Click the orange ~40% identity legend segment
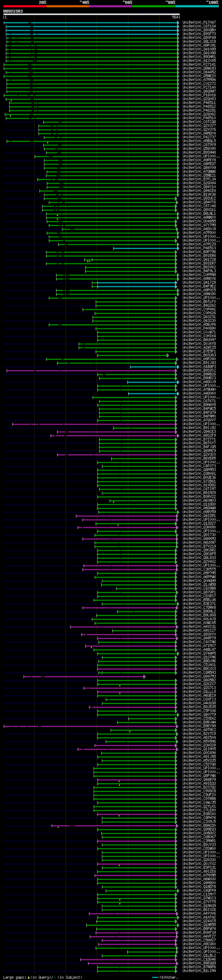Screen dimensions: 222x980 (68, 6)
